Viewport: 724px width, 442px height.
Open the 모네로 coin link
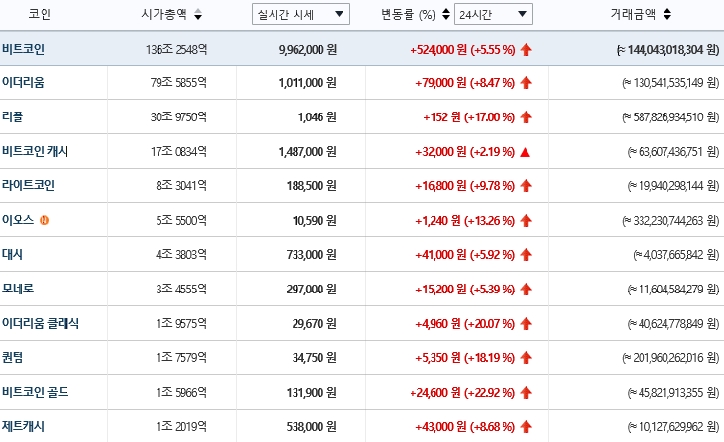click(x=18, y=289)
